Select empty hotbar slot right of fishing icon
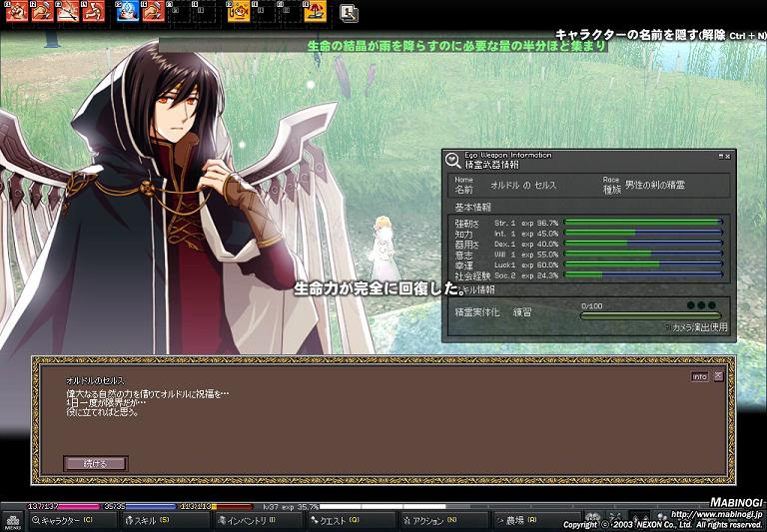 tap(264, 11)
